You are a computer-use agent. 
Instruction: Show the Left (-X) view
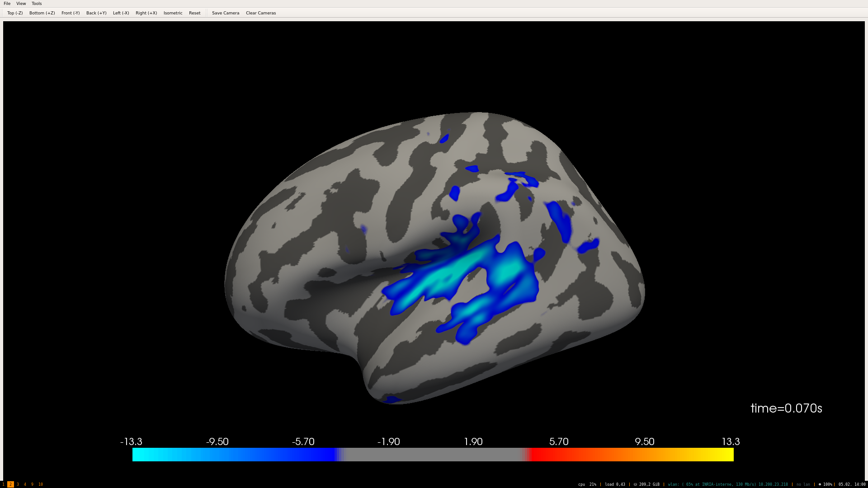coord(121,13)
